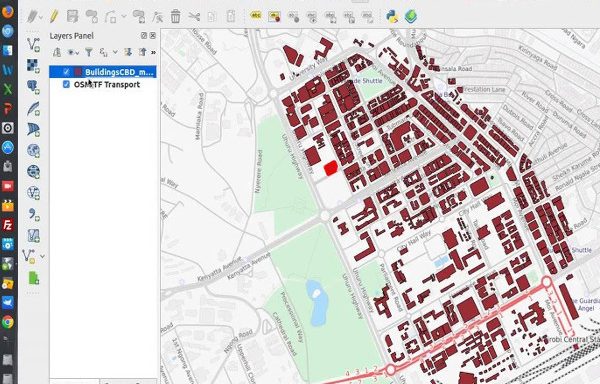600x384 pixels.
Task: Launch Firefox from the dock
Action: click(8, 11)
